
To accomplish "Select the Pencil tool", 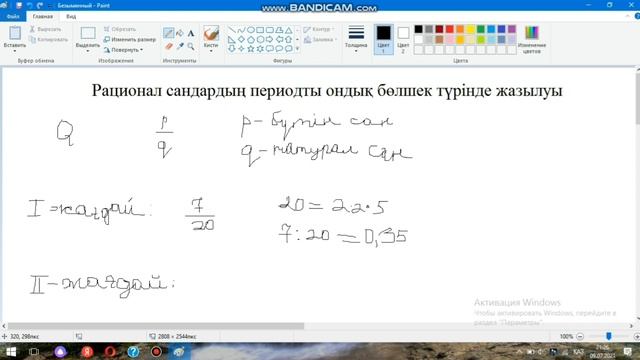I will pyautogui.click(x=169, y=33).
